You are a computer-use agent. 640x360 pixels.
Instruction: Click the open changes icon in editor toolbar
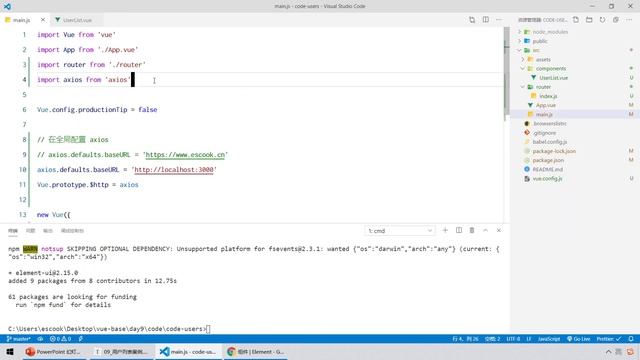point(472,20)
